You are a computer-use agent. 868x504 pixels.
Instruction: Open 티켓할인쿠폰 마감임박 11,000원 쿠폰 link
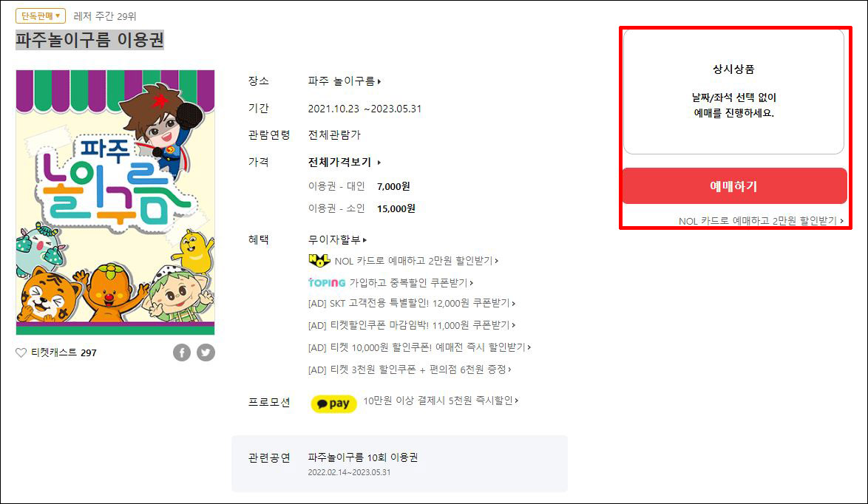[411, 325]
